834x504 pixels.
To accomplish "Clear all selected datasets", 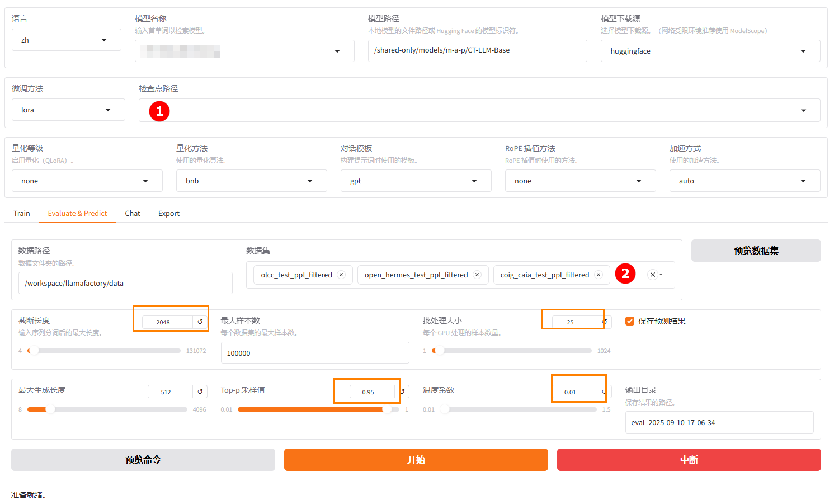I will point(652,275).
